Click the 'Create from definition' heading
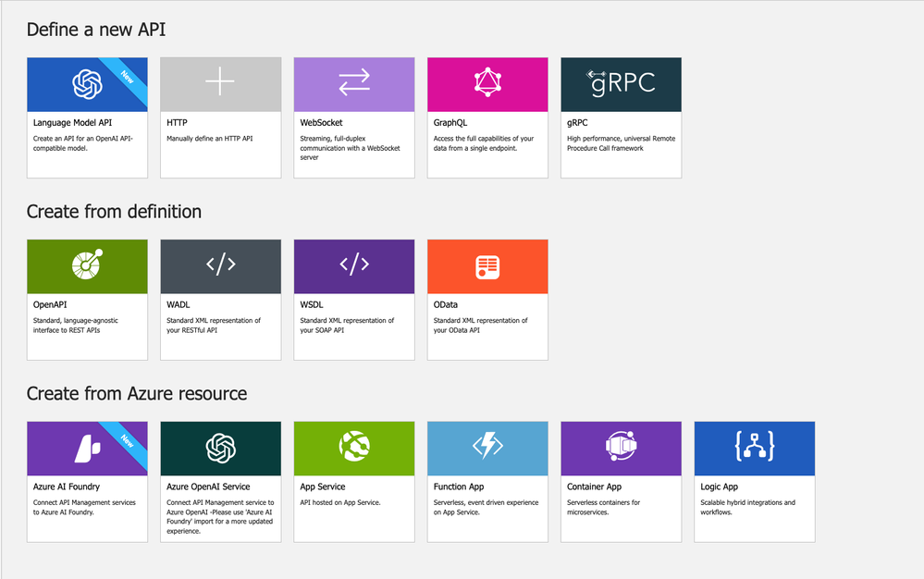Viewport: 924px width, 579px height. (114, 212)
